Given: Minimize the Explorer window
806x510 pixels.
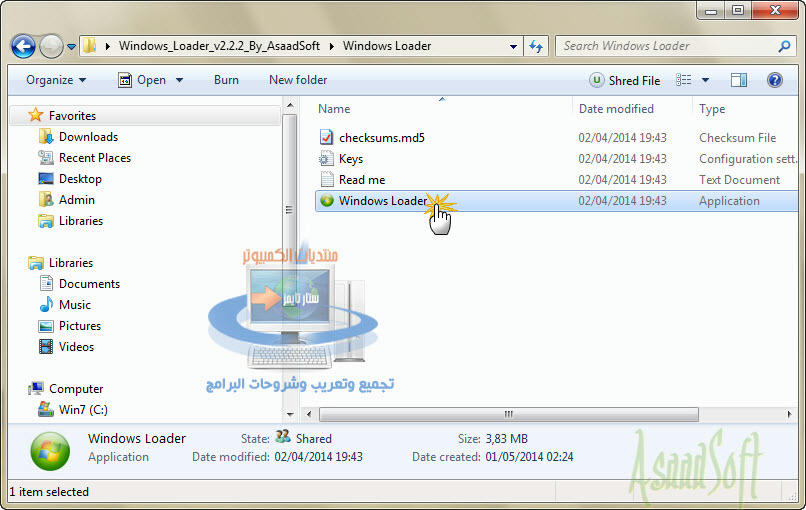Looking at the screenshot, I should [711, 10].
